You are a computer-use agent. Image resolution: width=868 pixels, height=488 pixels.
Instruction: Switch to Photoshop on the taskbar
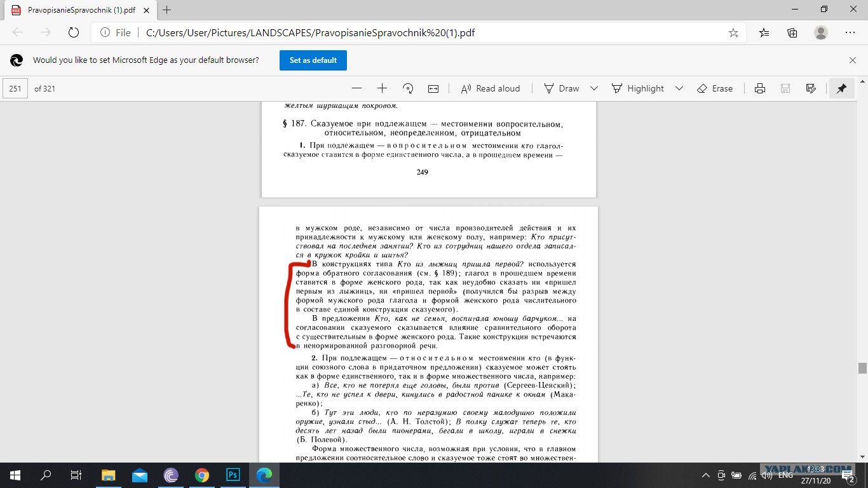tap(233, 475)
